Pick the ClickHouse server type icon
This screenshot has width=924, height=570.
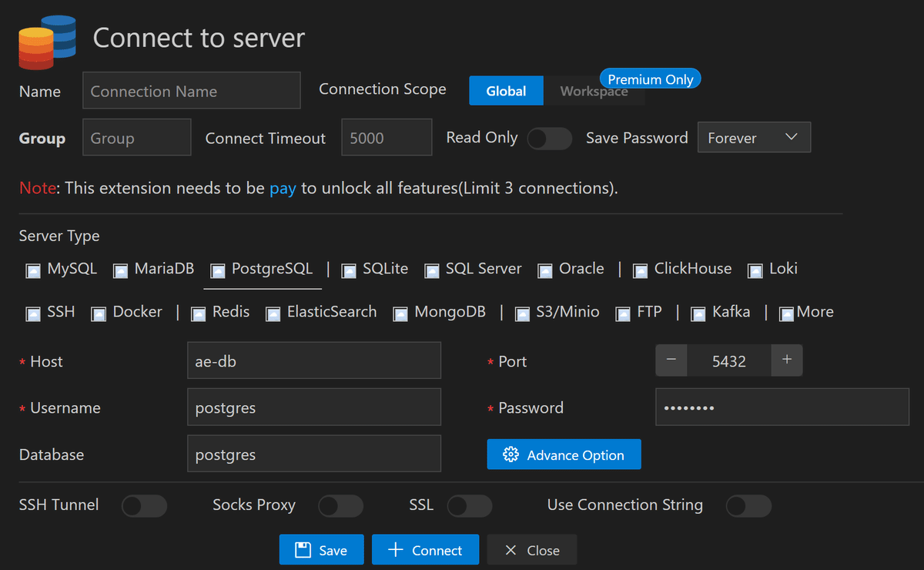tap(640, 270)
